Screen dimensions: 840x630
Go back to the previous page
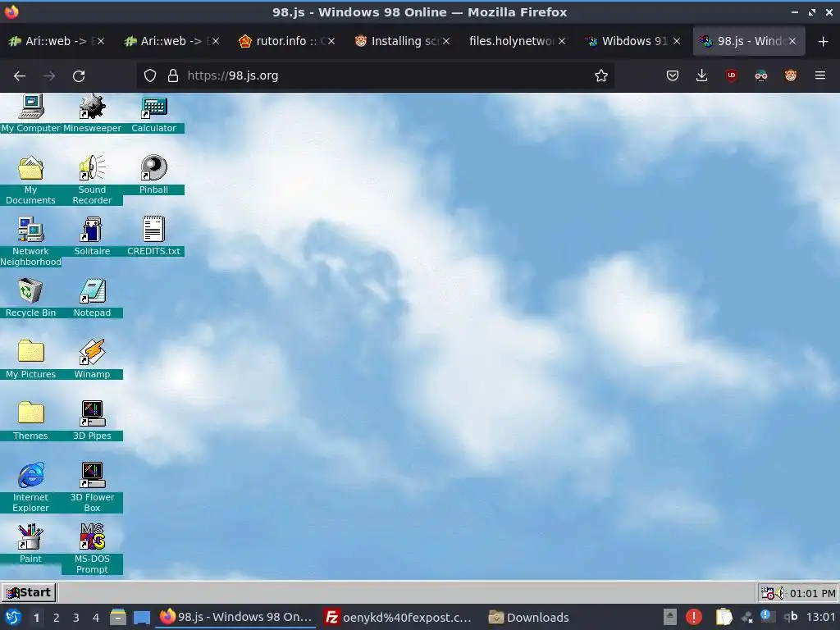point(20,76)
